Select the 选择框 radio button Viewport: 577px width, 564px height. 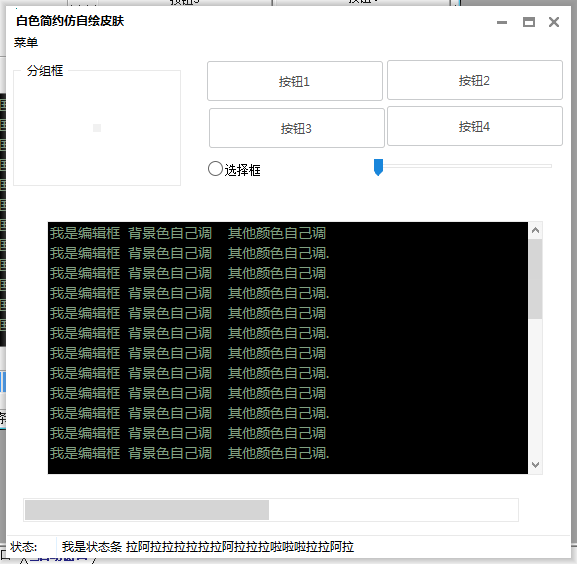coord(215,169)
